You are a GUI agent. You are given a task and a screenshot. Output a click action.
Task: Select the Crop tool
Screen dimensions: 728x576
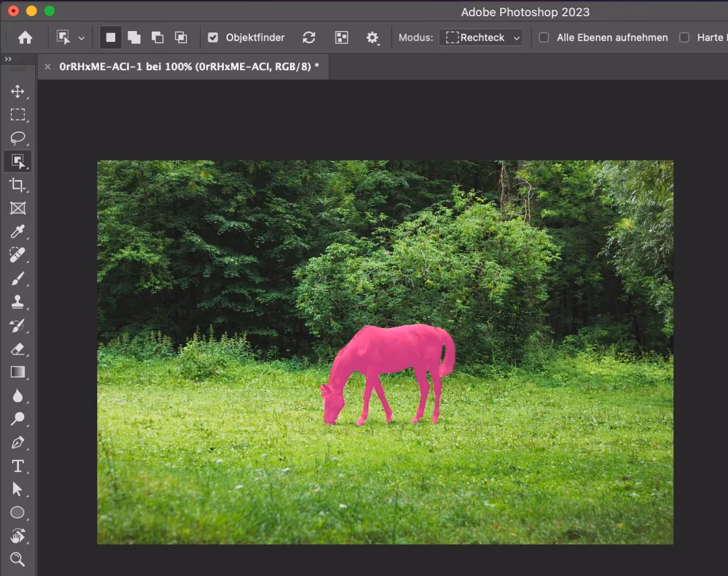(18, 185)
